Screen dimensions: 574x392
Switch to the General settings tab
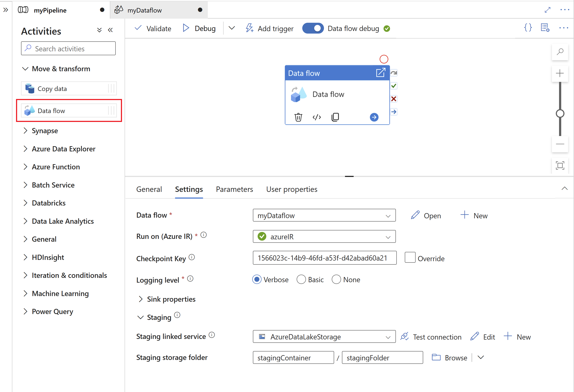click(x=149, y=189)
